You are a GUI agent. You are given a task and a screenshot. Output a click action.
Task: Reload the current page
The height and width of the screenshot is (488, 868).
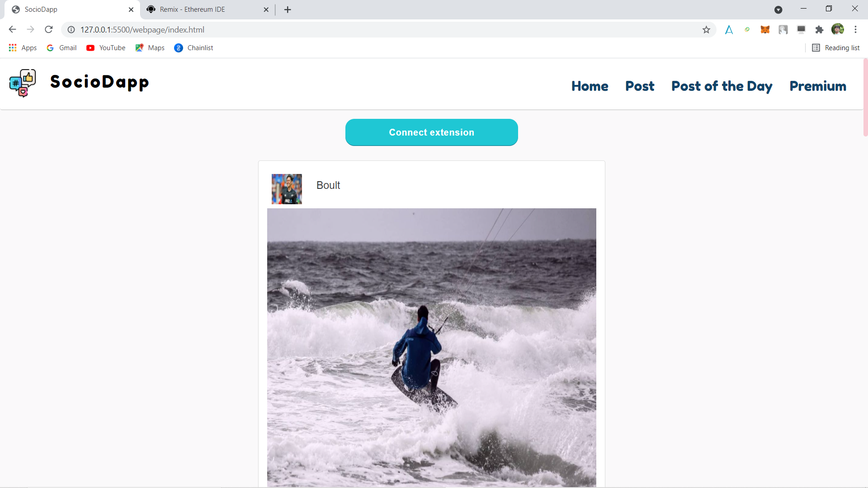(49, 30)
